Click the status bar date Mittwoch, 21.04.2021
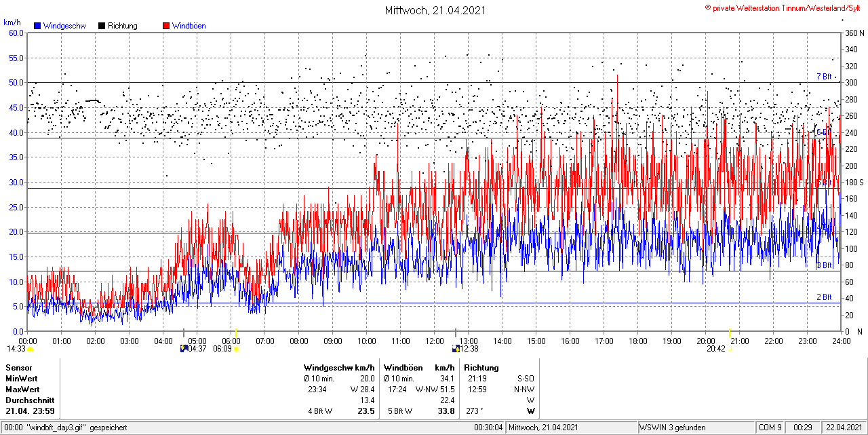The height and width of the screenshot is (435, 868). click(x=543, y=428)
